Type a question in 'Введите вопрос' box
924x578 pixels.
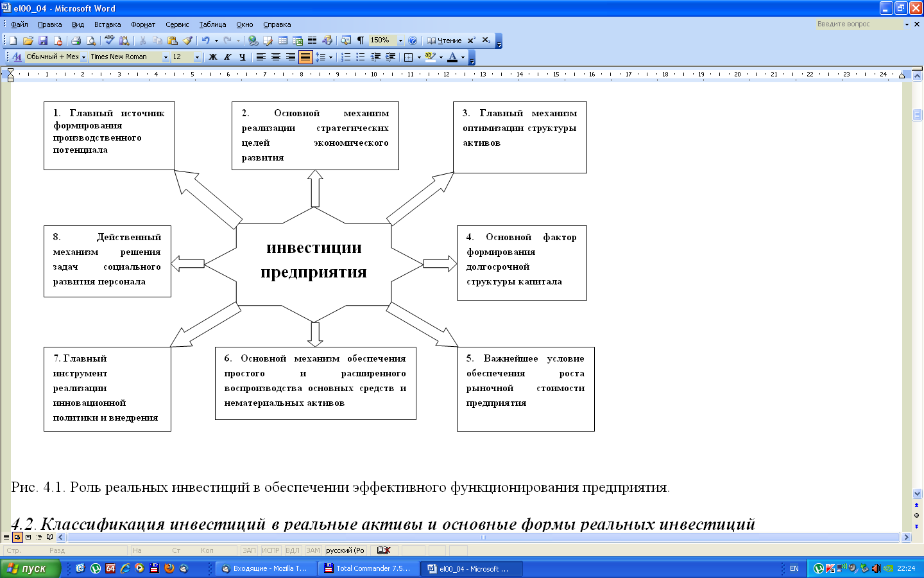pyautogui.click(x=859, y=24)
